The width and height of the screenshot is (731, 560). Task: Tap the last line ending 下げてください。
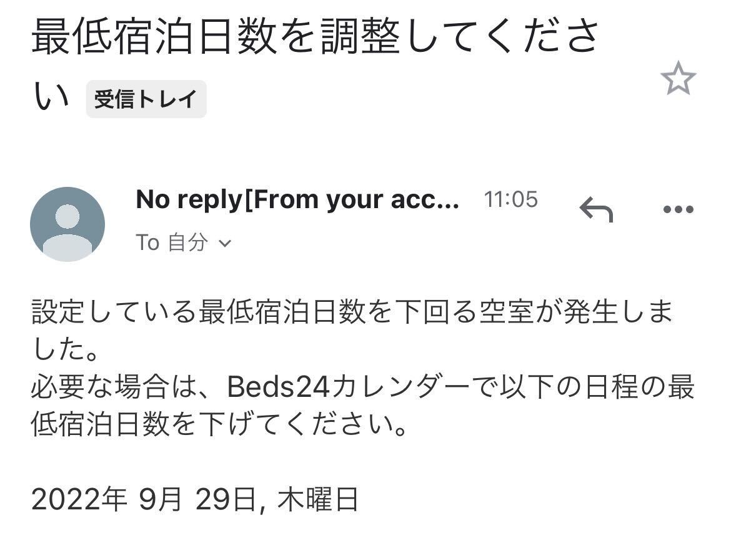pyautogui.click(x=219, y=426)
